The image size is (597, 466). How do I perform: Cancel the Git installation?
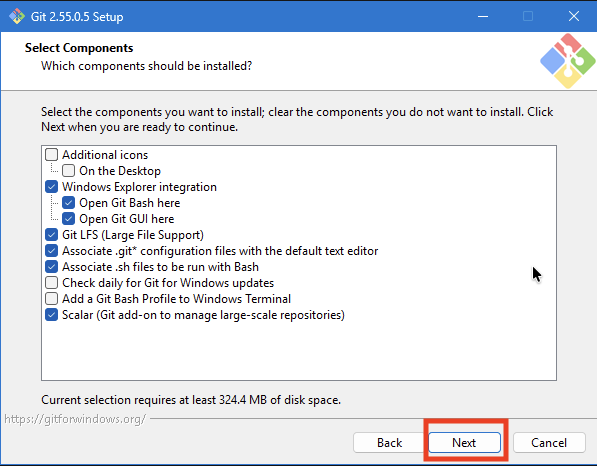pyautogui.click(x=549, y=443)
